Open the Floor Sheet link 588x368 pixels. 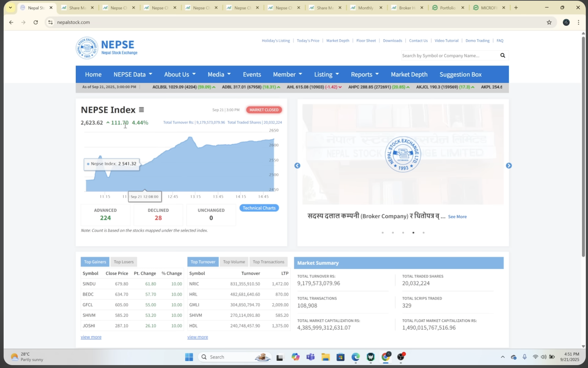coord(366,41)
